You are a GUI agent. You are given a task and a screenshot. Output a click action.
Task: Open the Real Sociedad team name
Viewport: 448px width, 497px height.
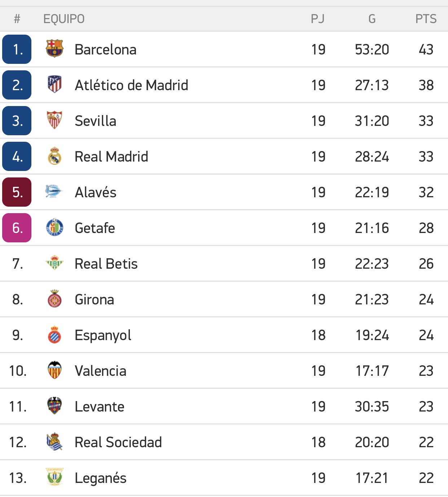tap(118, 442)
